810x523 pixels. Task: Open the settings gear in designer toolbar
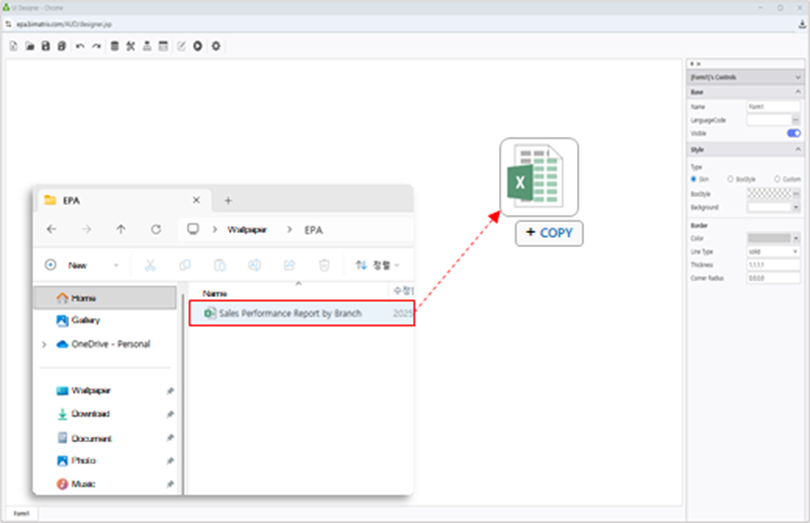[x=216, y=46]
